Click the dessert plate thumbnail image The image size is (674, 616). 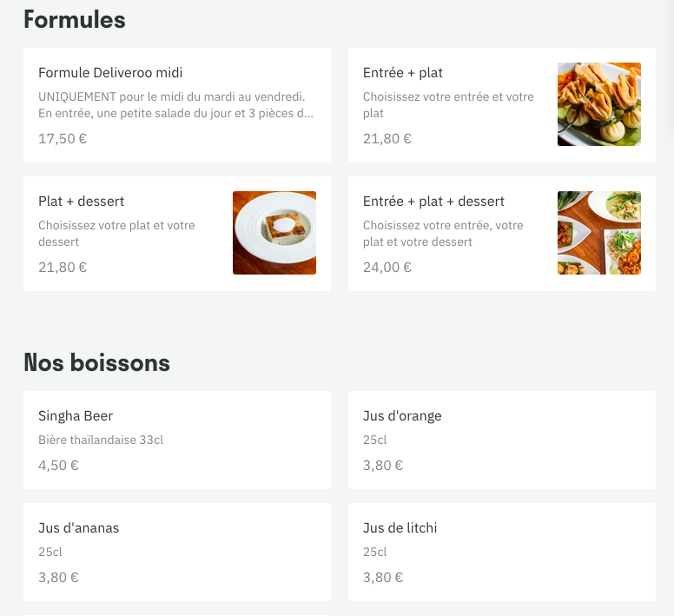pyautogui.click(x=274, y=233)
